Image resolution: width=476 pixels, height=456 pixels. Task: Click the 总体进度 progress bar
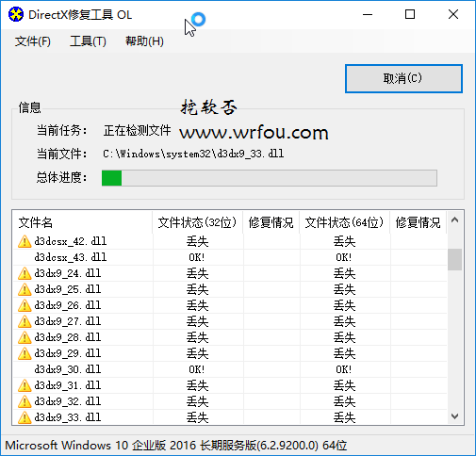(270, 178)
